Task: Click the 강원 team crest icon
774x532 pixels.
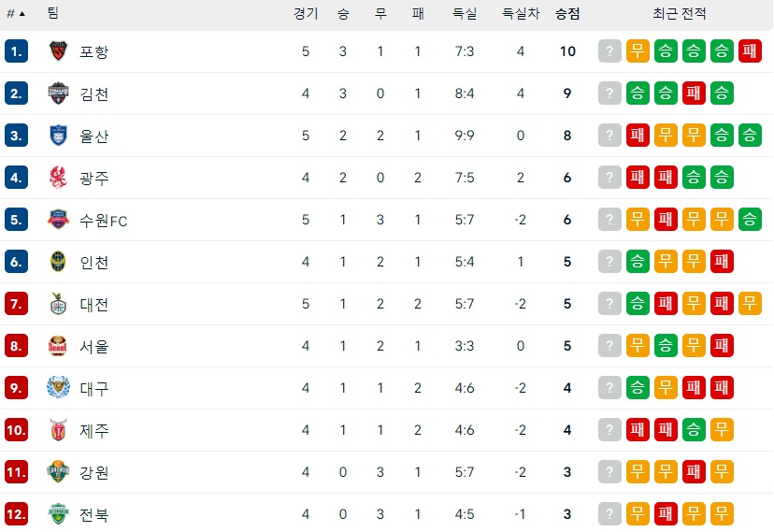Action: tap(59, 472)
